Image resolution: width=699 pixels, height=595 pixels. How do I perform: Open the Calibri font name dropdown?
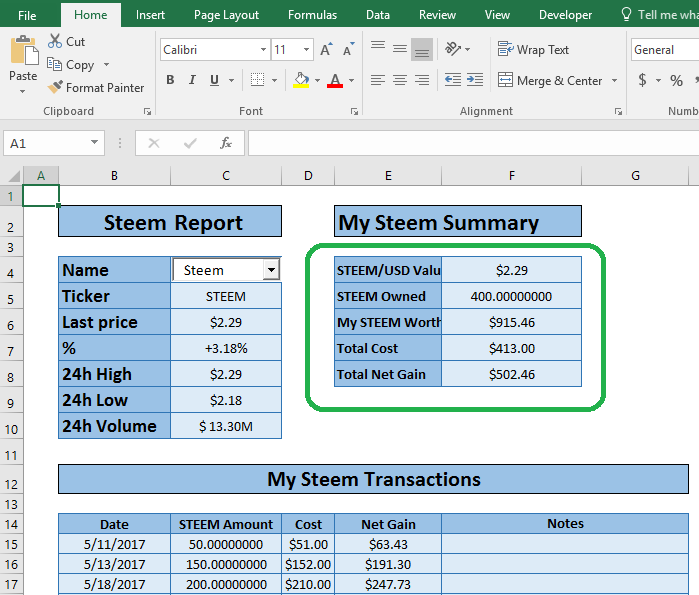pyautogui.click(x=263, y=49)
